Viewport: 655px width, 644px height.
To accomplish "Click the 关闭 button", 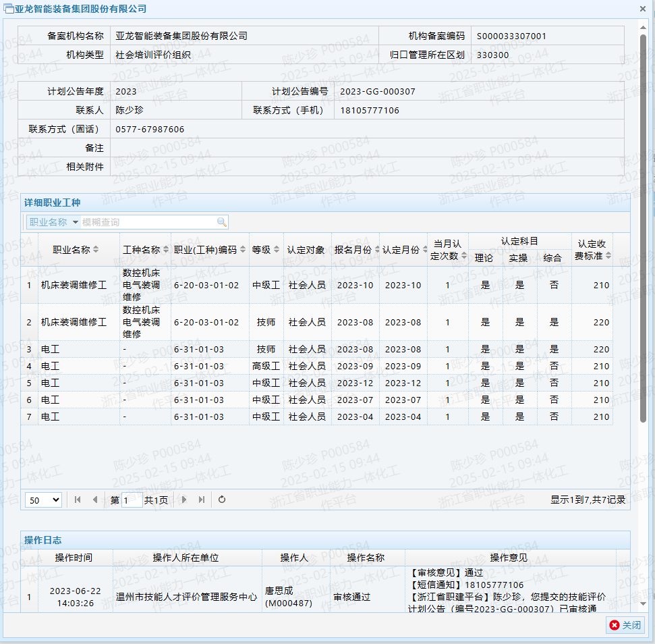I will (x=625, y=625).
